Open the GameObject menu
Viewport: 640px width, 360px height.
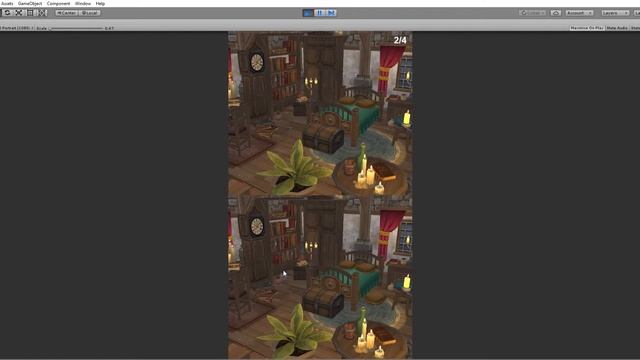tap(30, 3)
